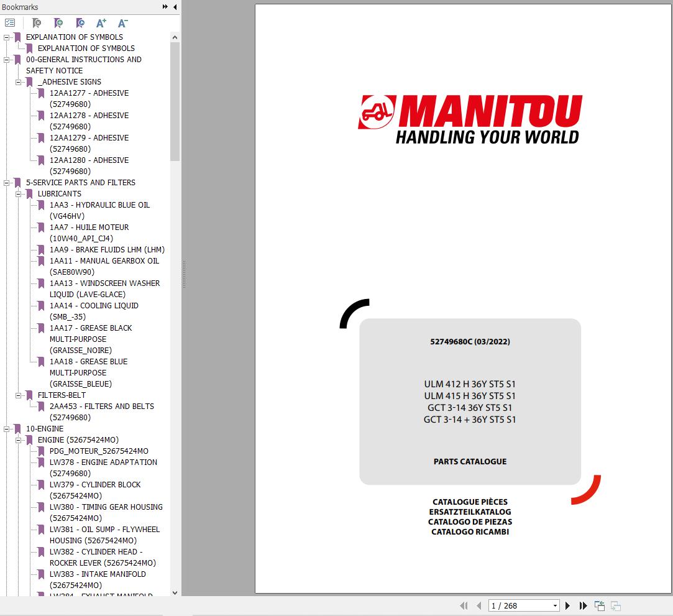
Task: Collapse the LUBRICANTS node
Action: click(x=19, y=194)
